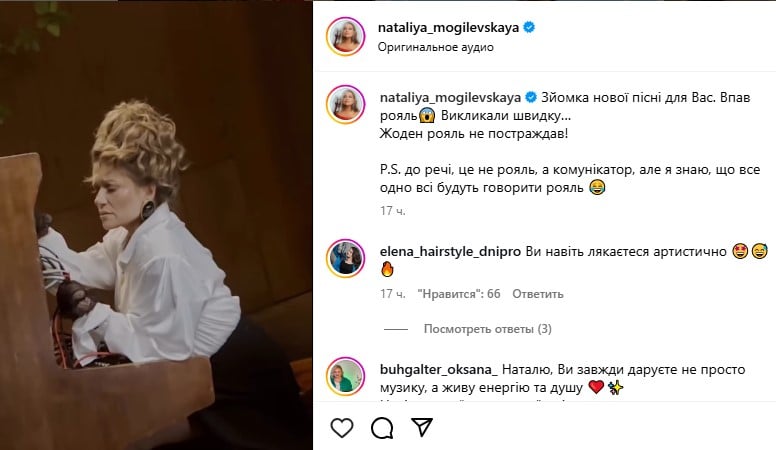Reply to elena's comment via Ответить
776x450 pixels.
click(537, 294)
